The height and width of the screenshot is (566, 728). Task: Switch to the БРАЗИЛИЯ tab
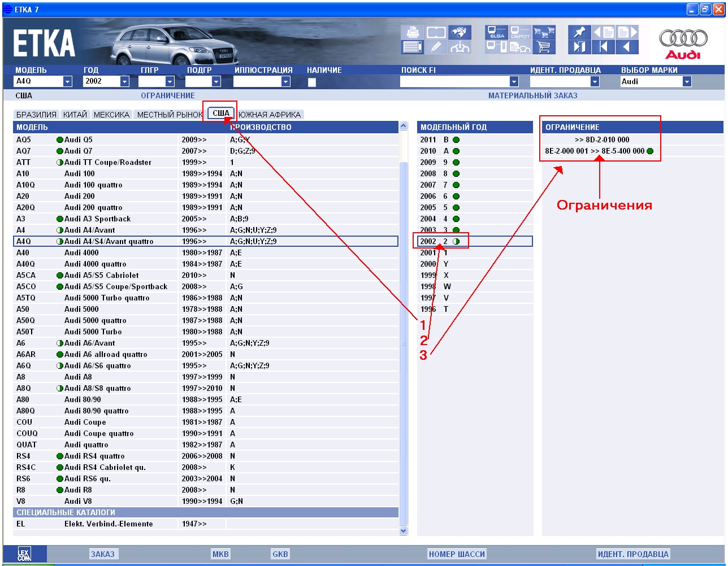pyautogui.click(x=36, y=115)
